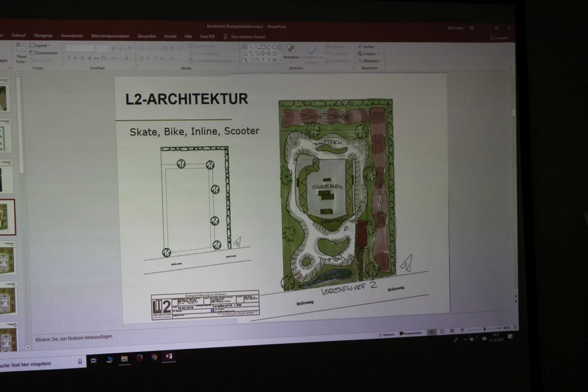This screenshot has width=588, height=392.
Task: Open the Übergänge ribbon tab
Action: (44, 36)
